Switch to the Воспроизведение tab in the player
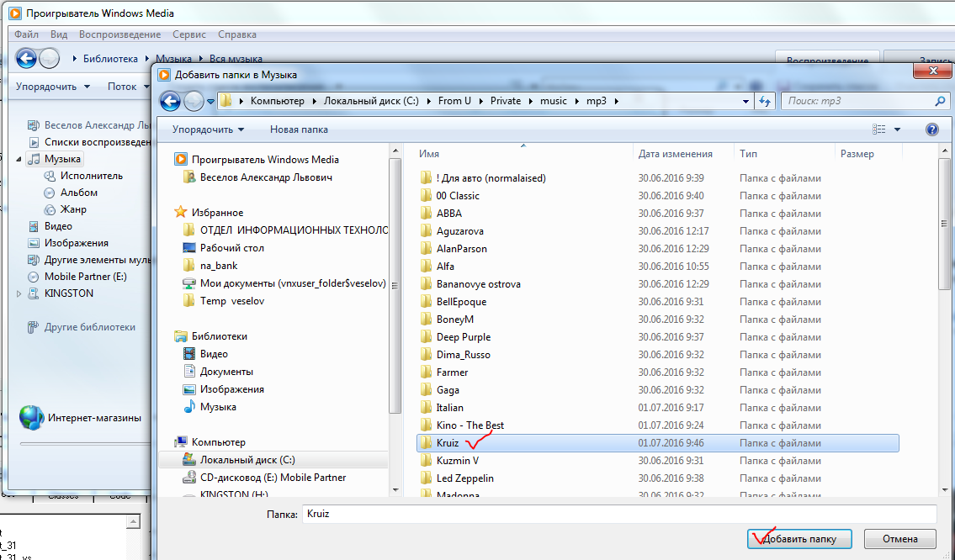This screenshot has height=560, width=955. 827,59
